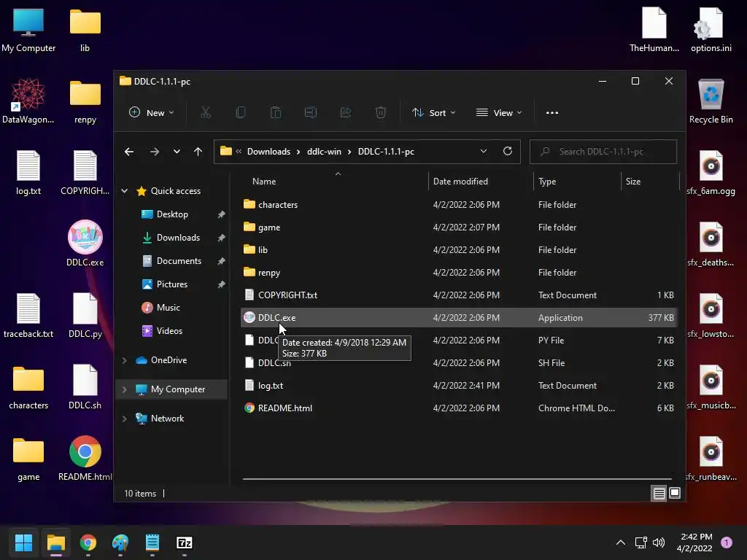
Task: Select the Recycle Bin desktop icon
Action: [x=711, y=101]
